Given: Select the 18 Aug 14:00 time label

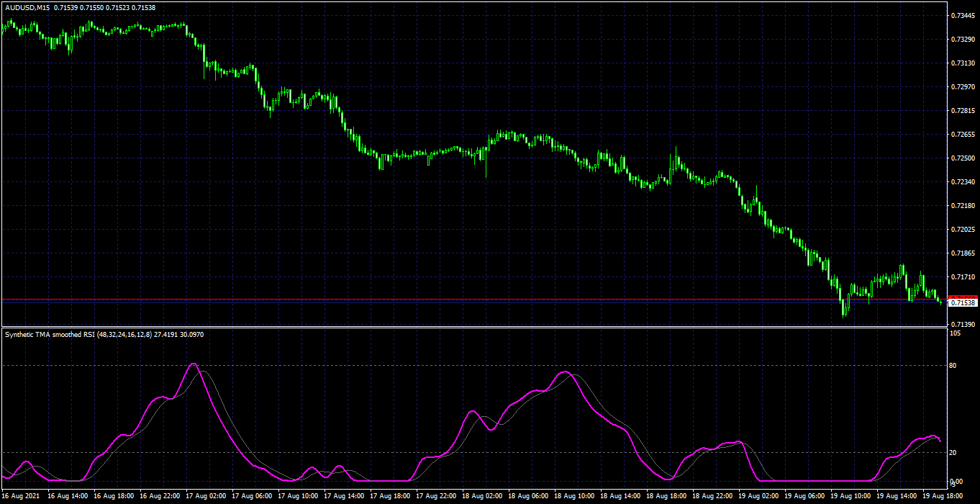Looking at the screenshot, I should (620, 496).
